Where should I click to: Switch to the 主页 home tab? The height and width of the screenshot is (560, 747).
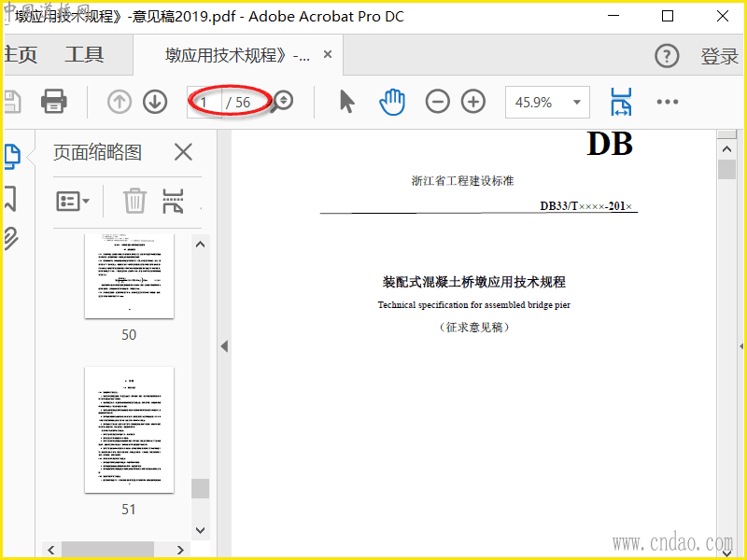click(x=20, y=54)
